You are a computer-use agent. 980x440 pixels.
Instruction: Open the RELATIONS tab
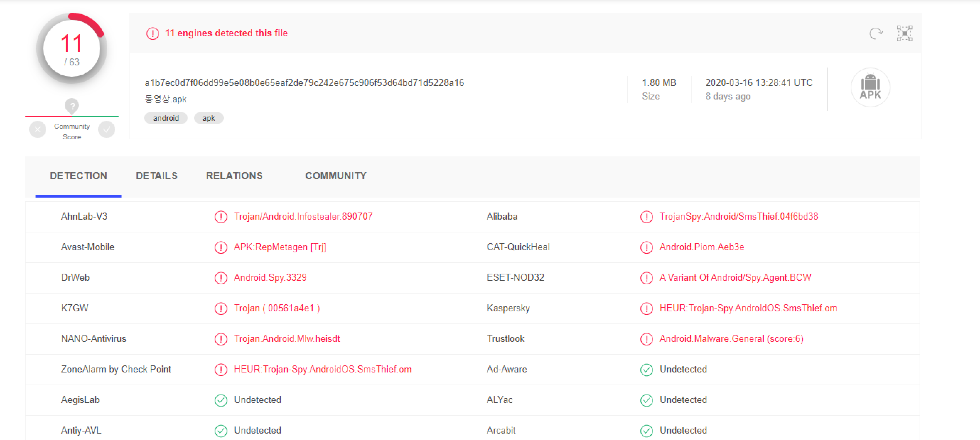234,176
